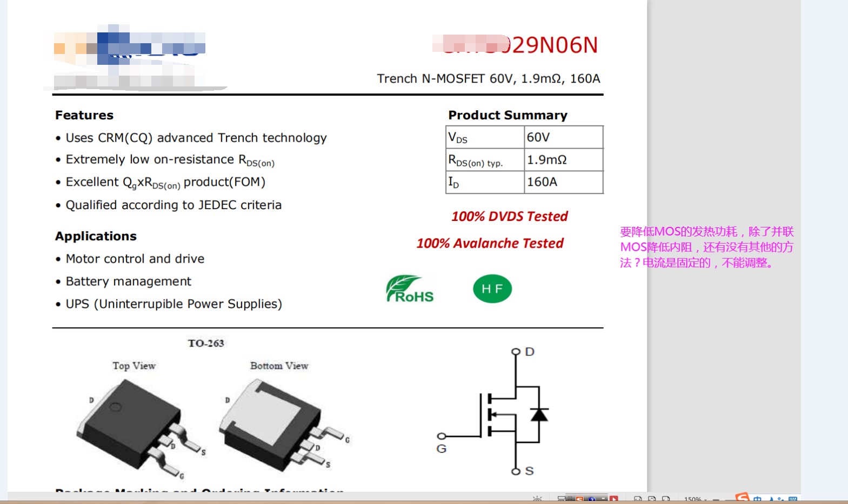The height and width of the screenshot is (504, 848).
Task: Click the Sogou input method S logo
Action: pyautogui.click(x=743, y=498)
